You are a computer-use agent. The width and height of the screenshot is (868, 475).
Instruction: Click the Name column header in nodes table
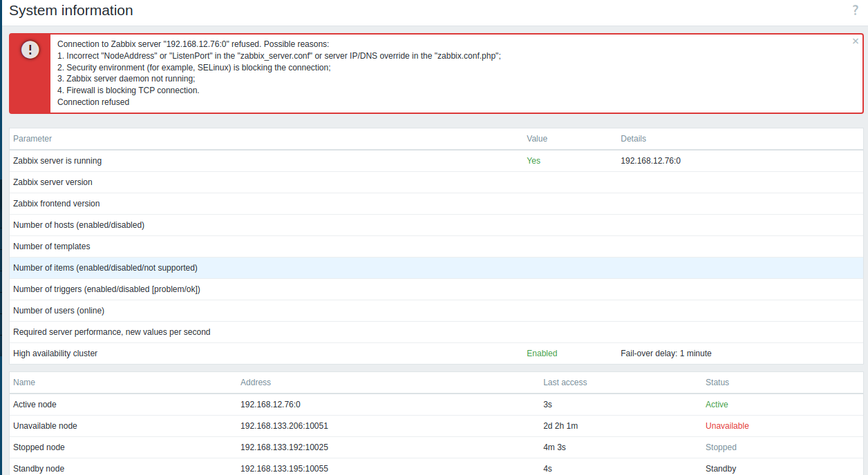[x=24, y=382]
